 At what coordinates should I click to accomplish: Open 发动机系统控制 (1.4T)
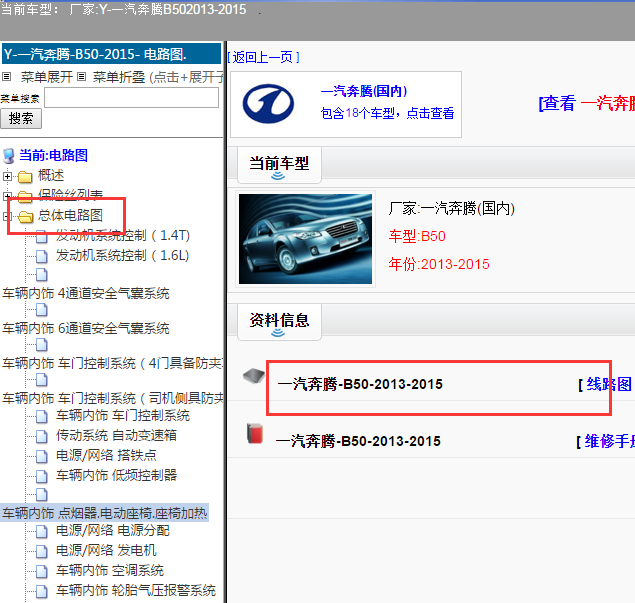[x=123, y=235]
